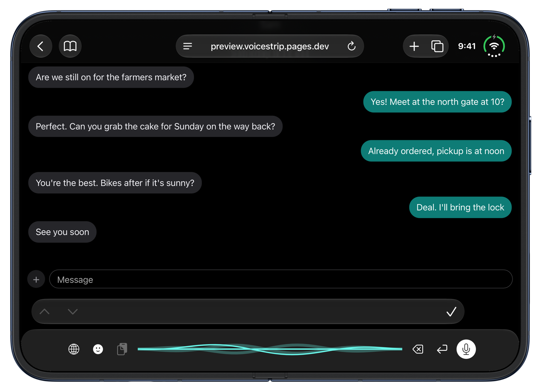Show the open tabs overview icon
540x392 pixels.
click(437, 46)
